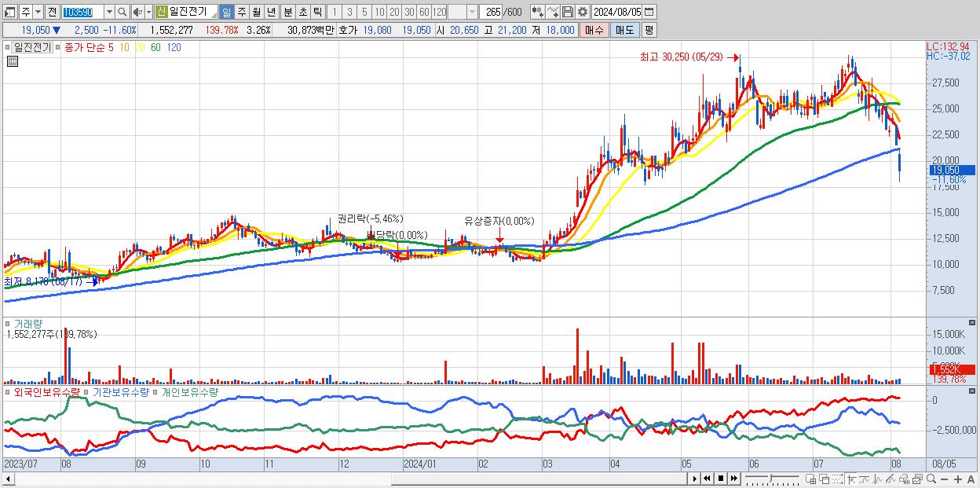
Task: Save chart settings with floppy disk icon
Action: click(x=568, y=12)
